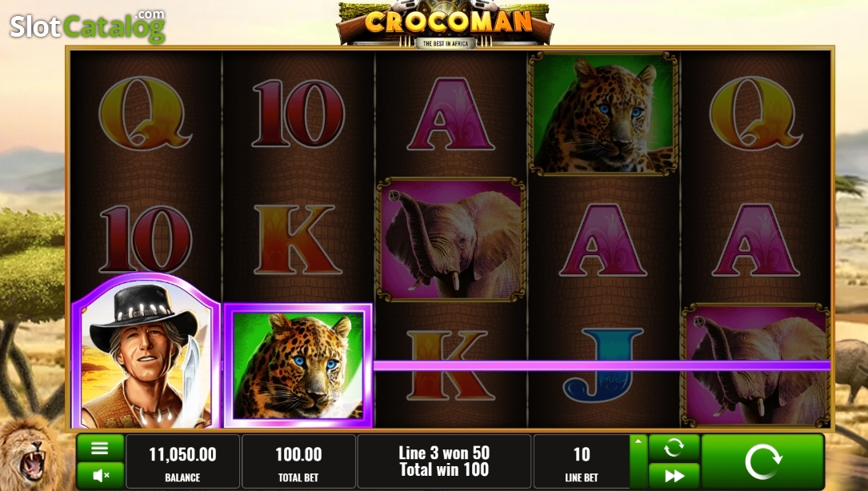The image size is (868, 491).
Task: Spin the reels with big green button
Action: 762,461
